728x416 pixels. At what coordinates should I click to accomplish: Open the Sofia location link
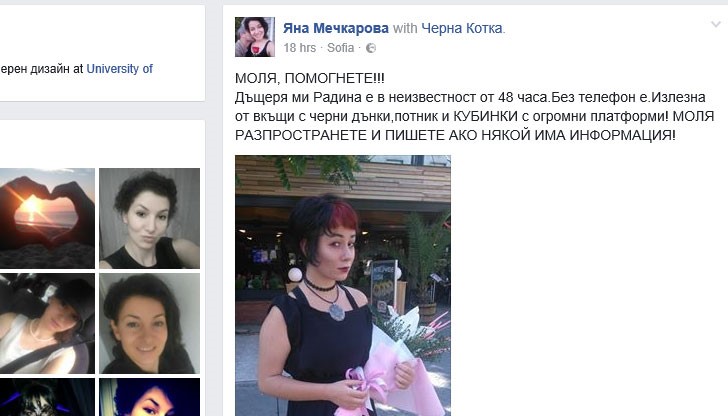pyautogui.click(x=340, y=48)
